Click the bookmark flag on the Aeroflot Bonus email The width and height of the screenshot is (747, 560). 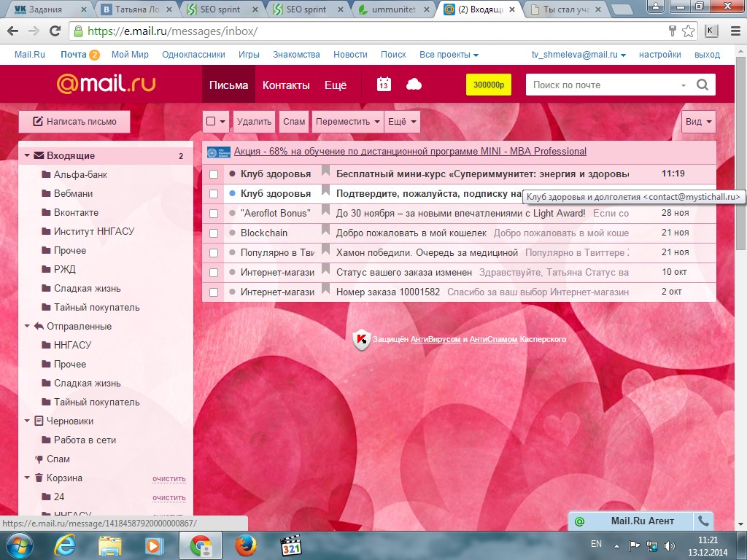tap(326, 211)
